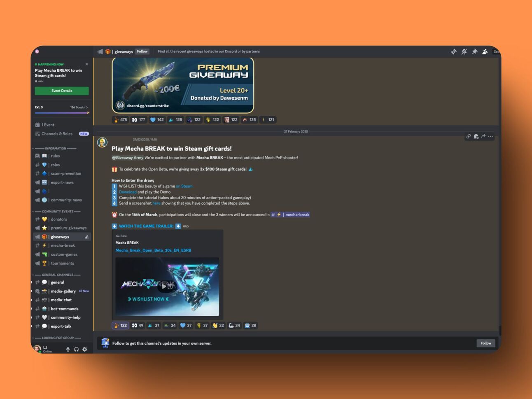Open the premium-giveaways channel
Screen dimensions: 532x399
pyautogui.click(x=62, y=228)
